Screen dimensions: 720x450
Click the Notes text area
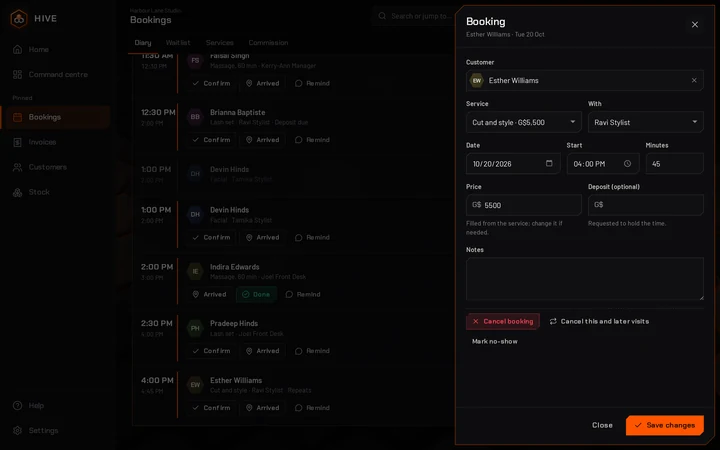pyautogui.click(x=585, y=279)
